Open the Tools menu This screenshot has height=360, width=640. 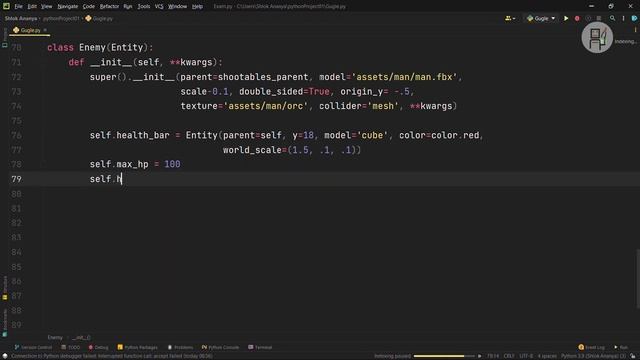pyautogui.click(x=144, y=7)
